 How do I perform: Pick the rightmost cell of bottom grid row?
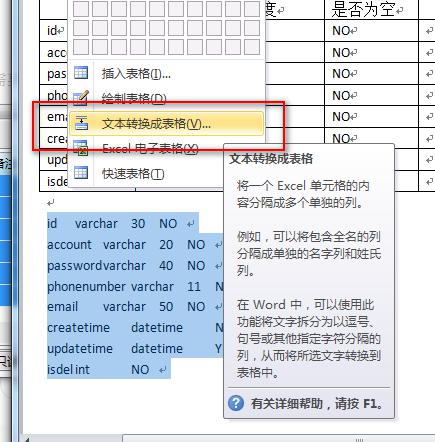(252, 47)
